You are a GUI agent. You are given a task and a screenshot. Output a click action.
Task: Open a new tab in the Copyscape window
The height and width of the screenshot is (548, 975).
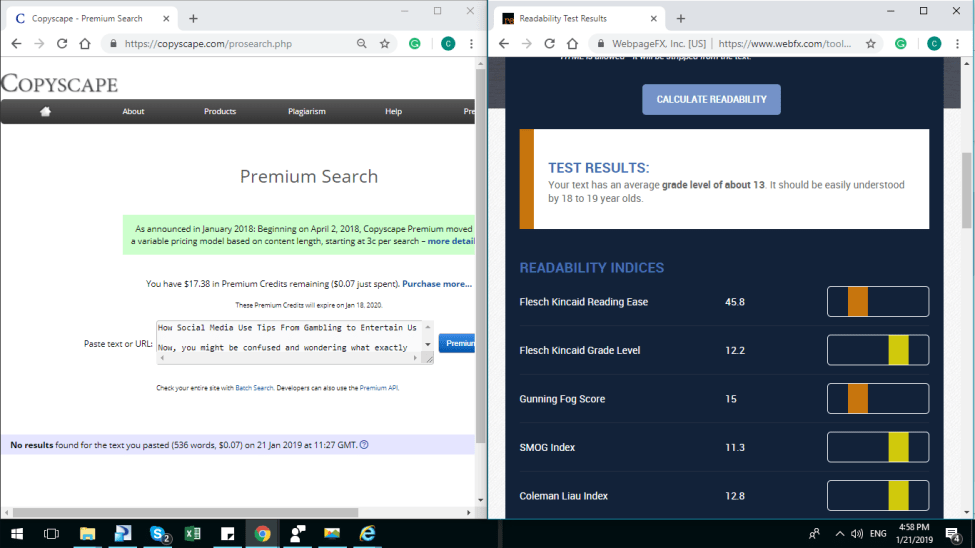(x=193, y=19)
